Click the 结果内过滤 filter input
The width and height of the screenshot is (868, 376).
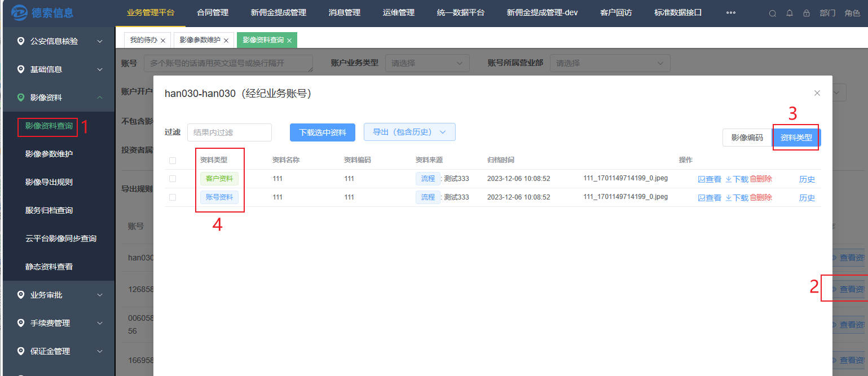pos(230,132)
